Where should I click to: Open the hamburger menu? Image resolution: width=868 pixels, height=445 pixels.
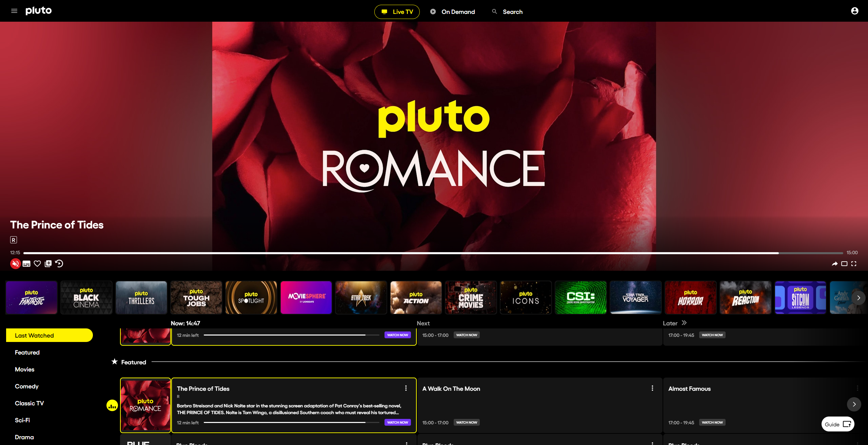pos(14,11)
